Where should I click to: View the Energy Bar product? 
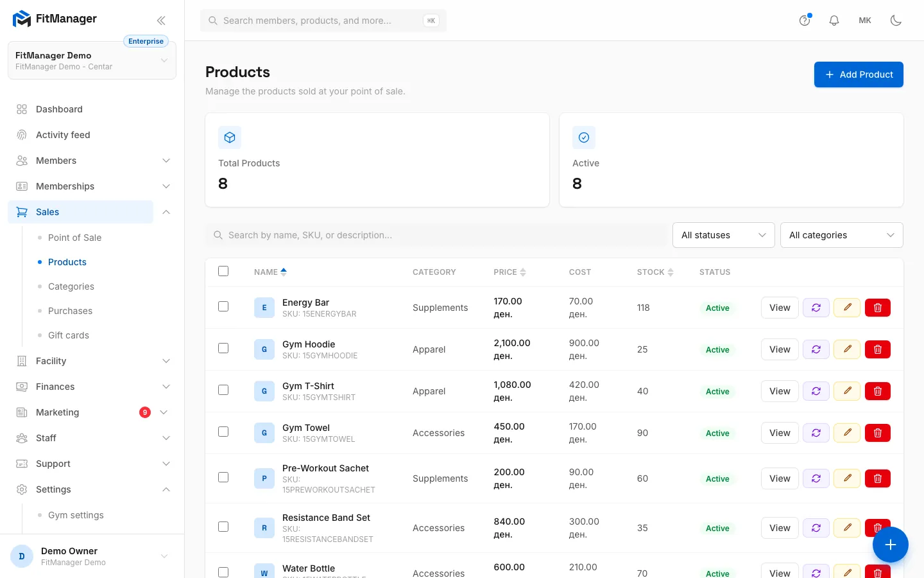(x=780, y=308)
